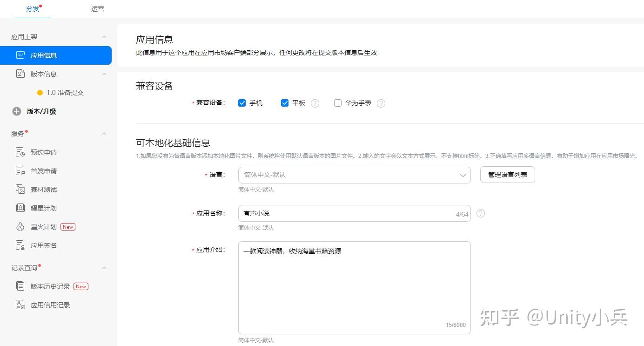Screen dimensions: 644x346
Task: Click the 首发申请 icon
Action: pyautogui.click(x=20, y=171)
